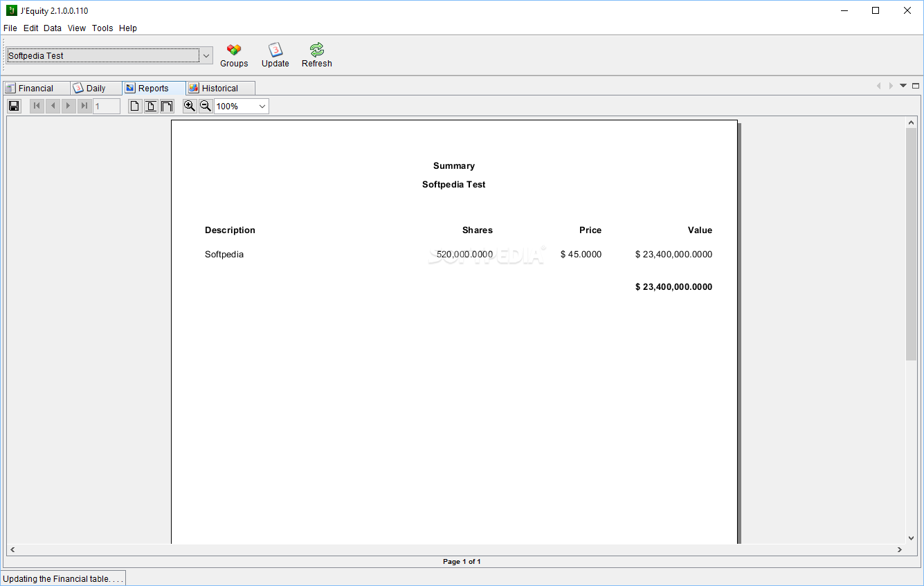Click the 520,000.0000 shares value
Screen dimensions: 924x586
[x=465, y=254]
